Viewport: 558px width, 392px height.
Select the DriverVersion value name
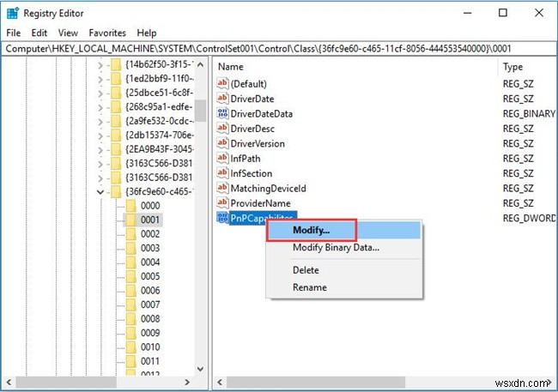point(258,144)
